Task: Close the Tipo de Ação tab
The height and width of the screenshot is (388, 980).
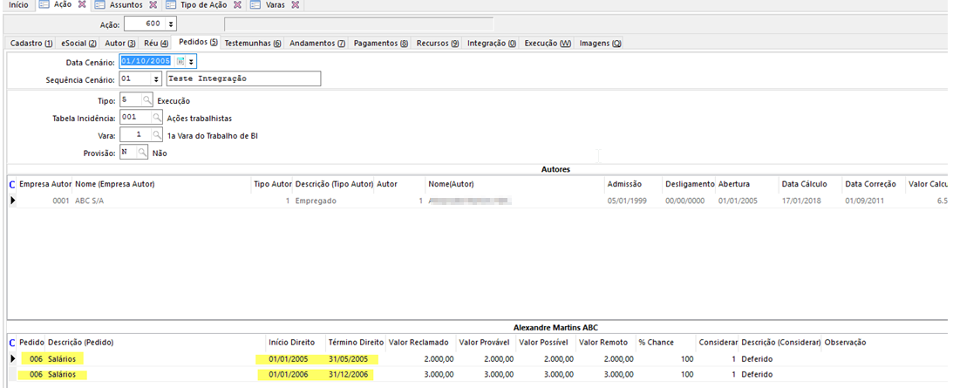Action: point(240,5)
